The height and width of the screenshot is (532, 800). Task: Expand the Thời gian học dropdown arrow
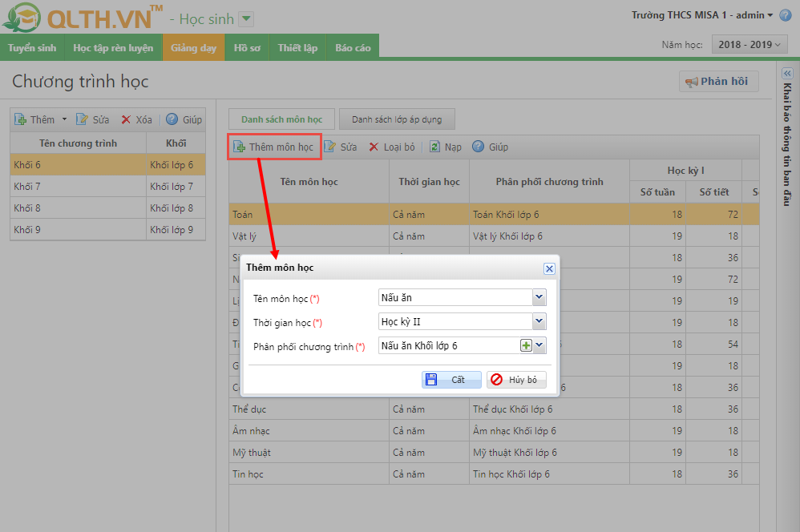point(539,321)
